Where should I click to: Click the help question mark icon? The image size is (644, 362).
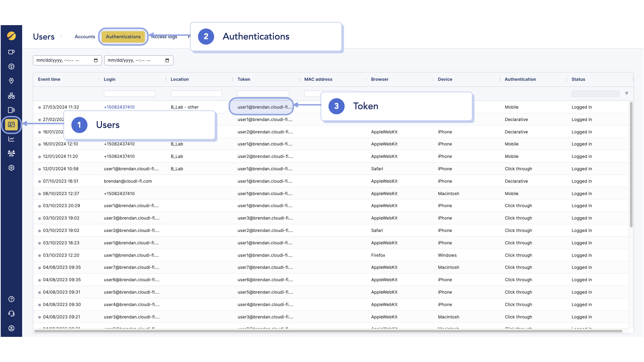11,299
